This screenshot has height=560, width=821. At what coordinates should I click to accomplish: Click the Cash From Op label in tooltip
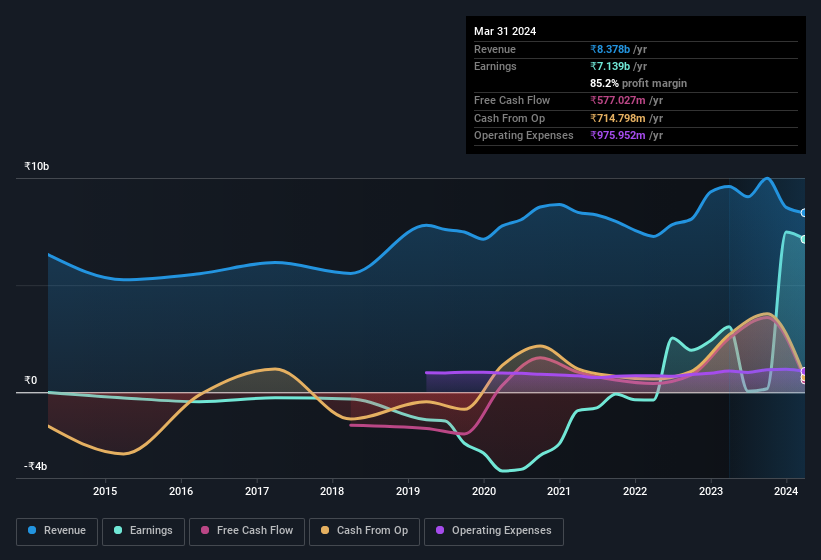click(x=509, y=118)
